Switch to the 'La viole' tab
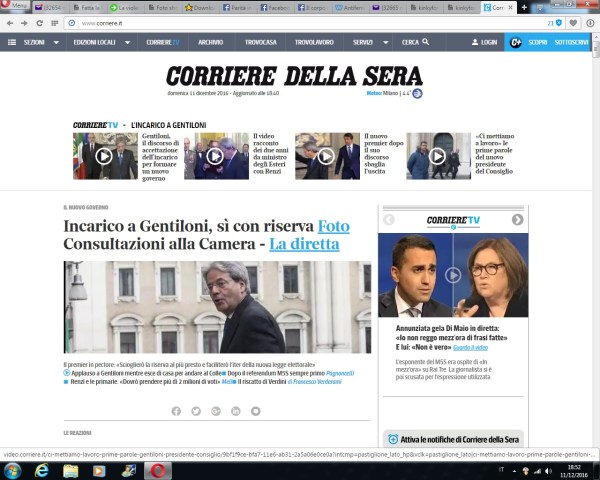Screen dimensions: 600x480 (125, 7)
